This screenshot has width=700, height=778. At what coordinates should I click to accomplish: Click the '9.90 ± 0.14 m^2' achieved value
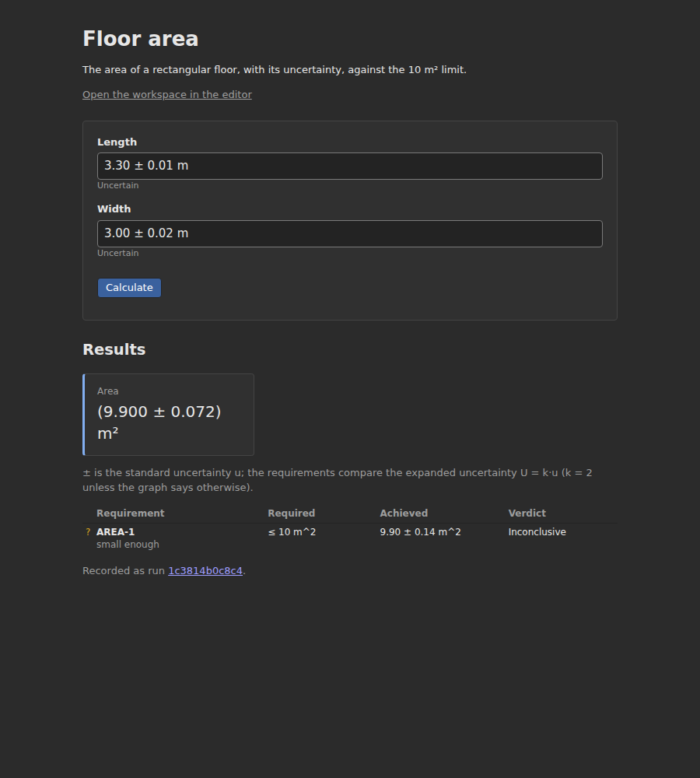point(420,532)
